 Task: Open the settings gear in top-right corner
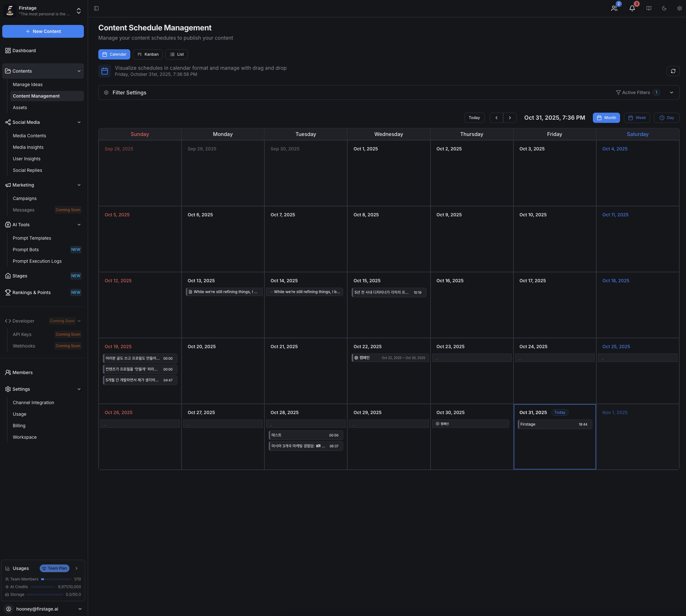tap(679, 8)
